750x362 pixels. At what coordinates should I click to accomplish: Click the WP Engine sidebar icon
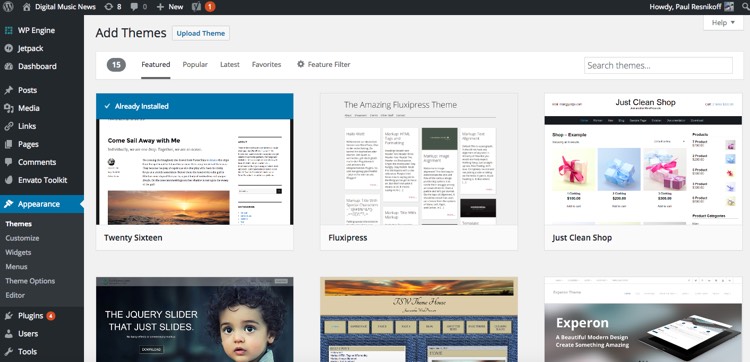tap(8, 31)
